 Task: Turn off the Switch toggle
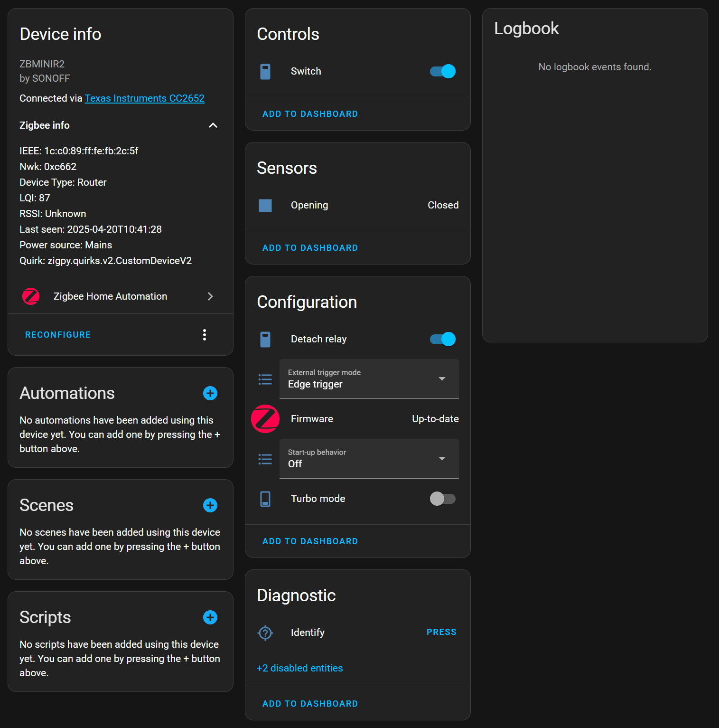tap(441, 71)
